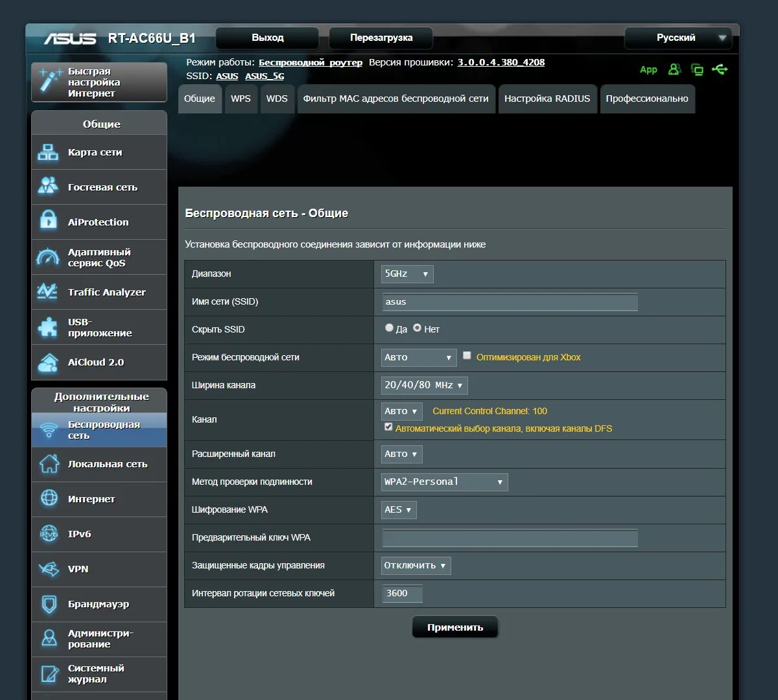Open the Канал Авто dropdown
This screenshot has width=778, height=700.
(401, 412)
